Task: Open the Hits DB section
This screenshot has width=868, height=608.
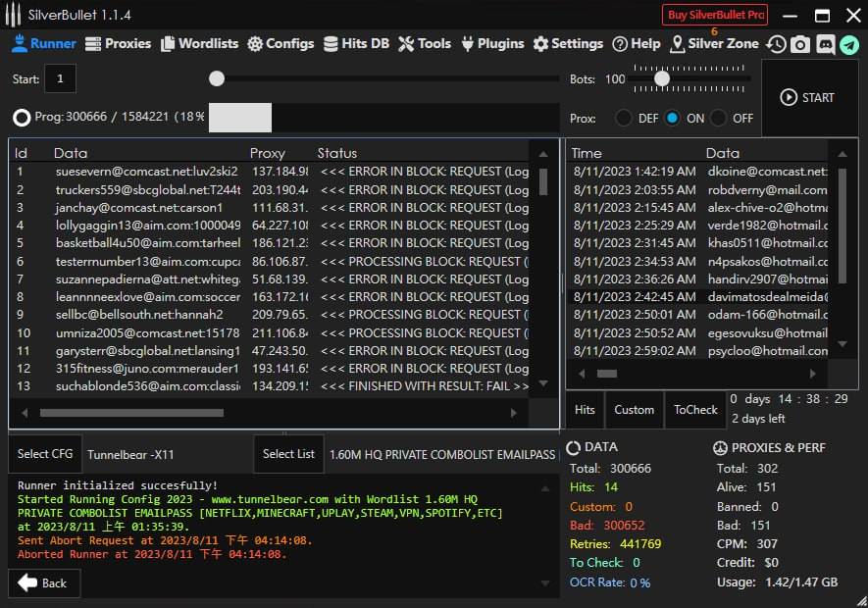Action: coord(356,43)
